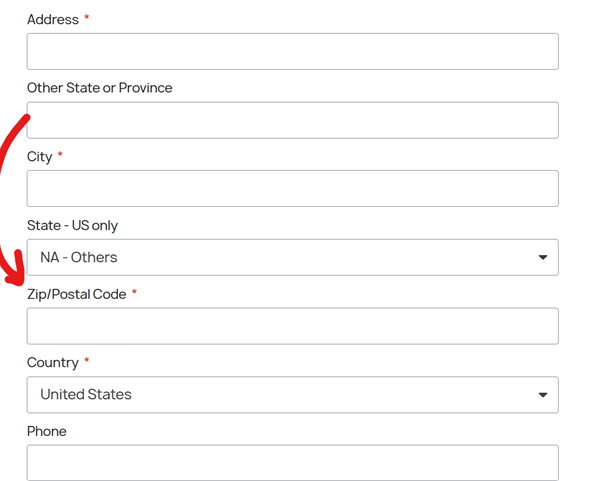Click the Country dropdown caret
This screenshot has height=481, width=606.
pyautogui.click(x=542, y=395)
